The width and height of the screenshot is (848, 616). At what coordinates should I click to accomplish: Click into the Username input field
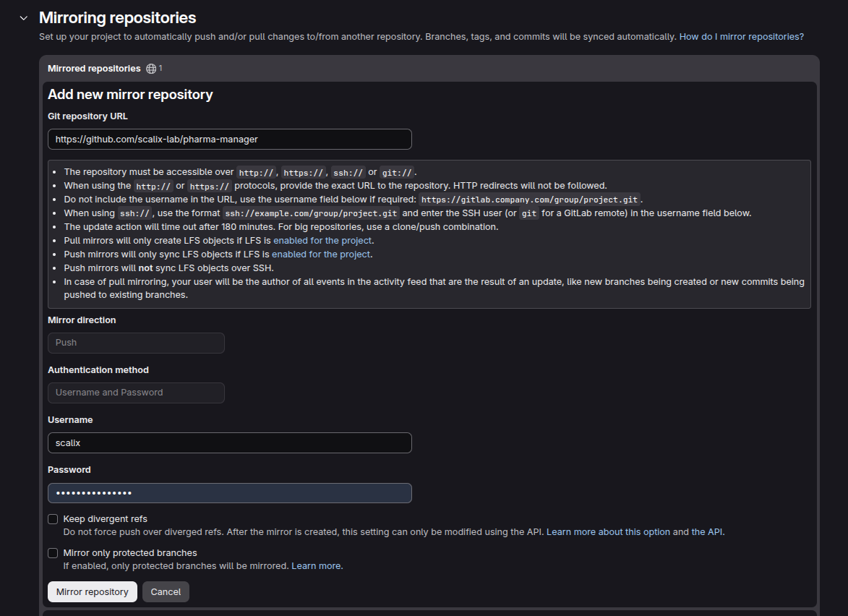(x=230, y=443)
